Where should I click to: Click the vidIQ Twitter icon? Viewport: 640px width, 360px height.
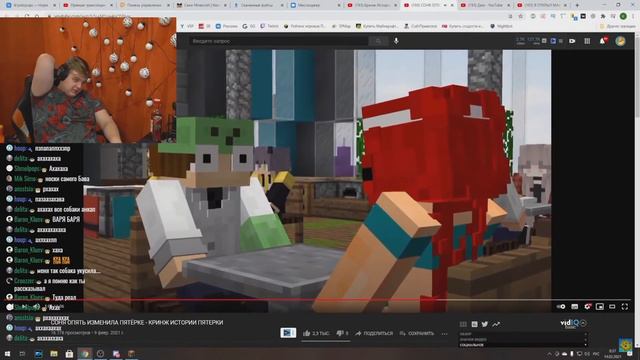coord(484,324)
